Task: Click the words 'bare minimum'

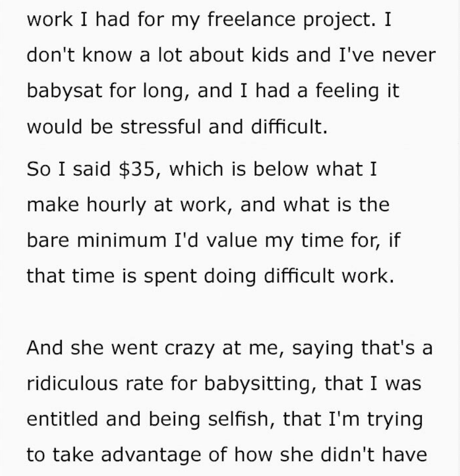Action: tap(97, 240)
